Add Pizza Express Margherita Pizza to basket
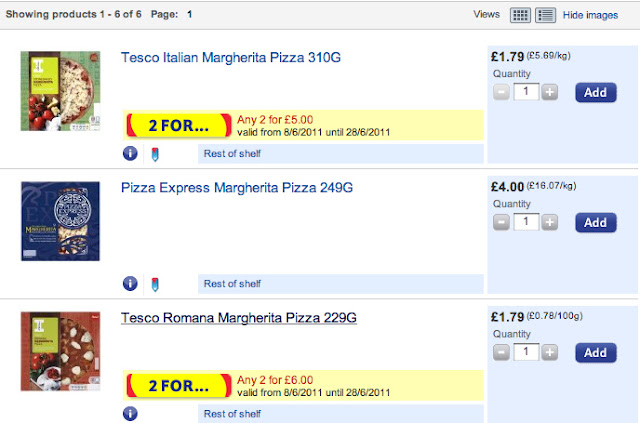640x423 pixels. [595, 222]
